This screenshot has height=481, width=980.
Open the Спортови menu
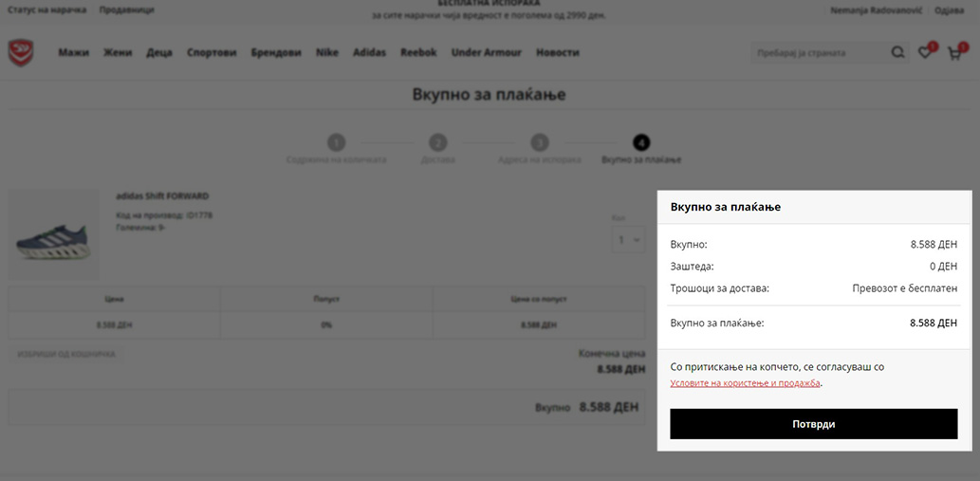(x=212, y=52)
